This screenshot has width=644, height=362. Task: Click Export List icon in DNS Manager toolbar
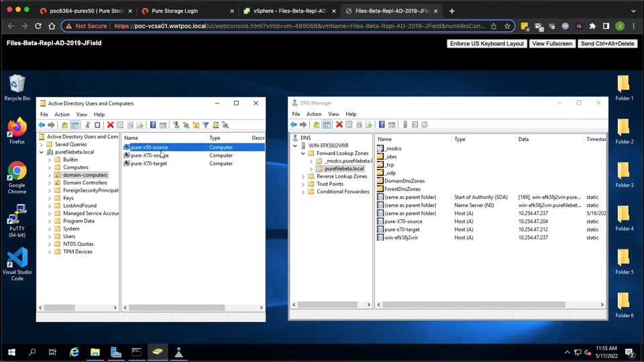(369, 125)
